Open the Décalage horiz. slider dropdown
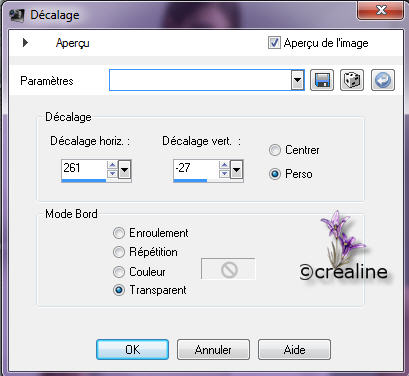 124,170
